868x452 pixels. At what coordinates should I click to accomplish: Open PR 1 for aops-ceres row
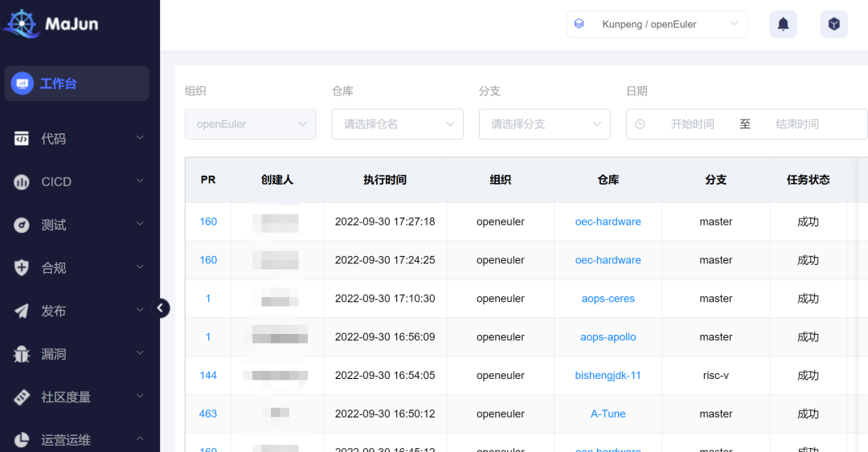coord(208,298)
